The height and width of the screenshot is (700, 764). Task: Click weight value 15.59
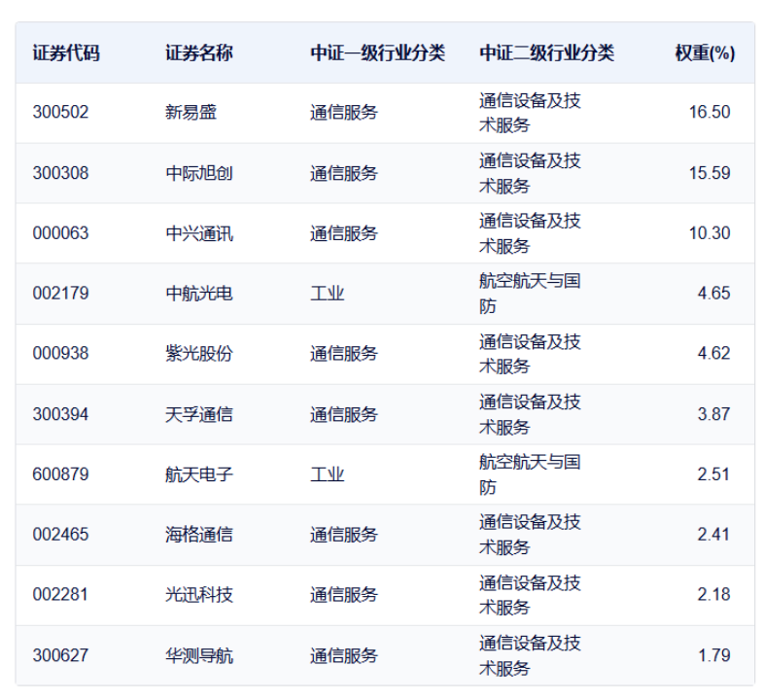[x=710, y=173]
